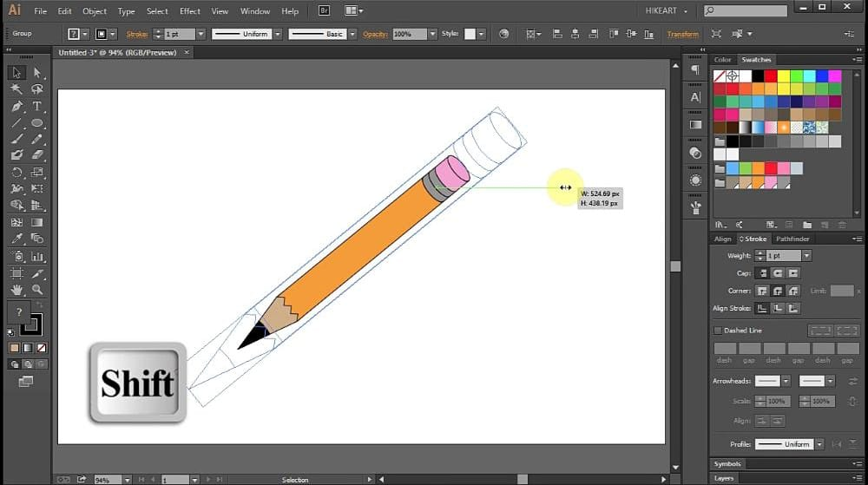The height and width of the screenshot is (485, 868).
Task: Select the Artboard tool
Action: [x=16, y=273]
